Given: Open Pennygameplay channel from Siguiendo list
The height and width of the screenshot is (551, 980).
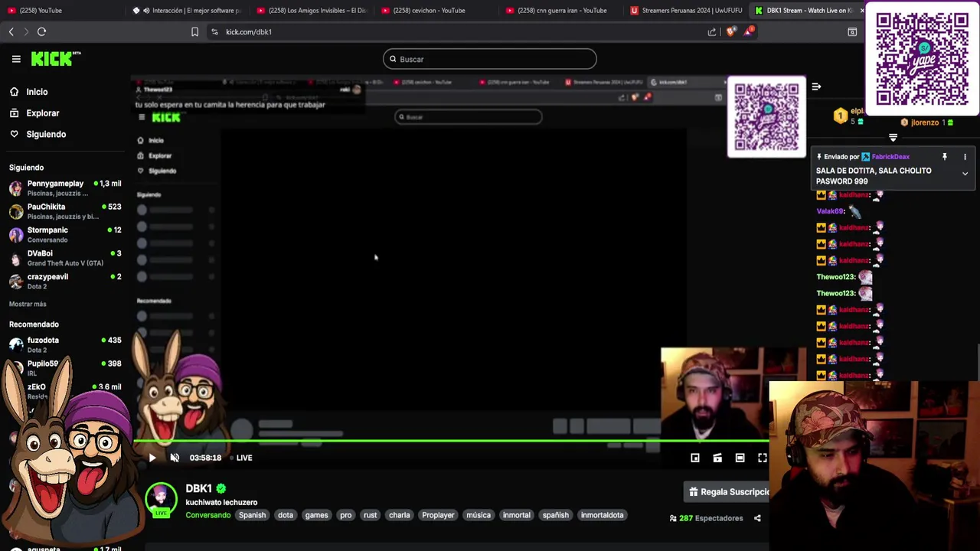Looking at the screenshot, I should 65,187.
